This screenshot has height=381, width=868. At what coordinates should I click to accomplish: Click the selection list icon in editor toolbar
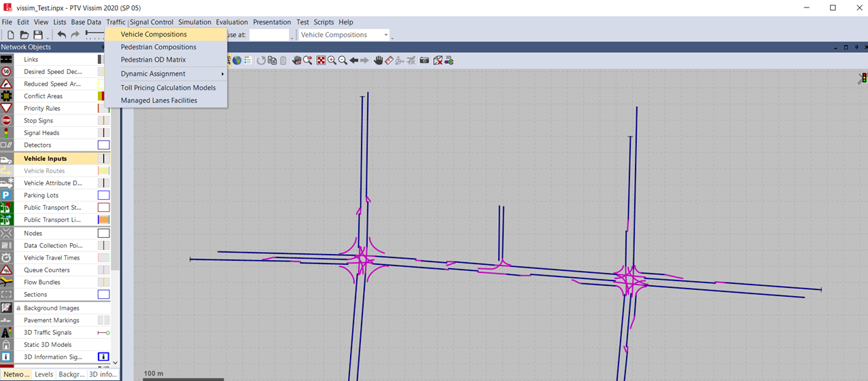pyautogui.click(x=247, y=60)
